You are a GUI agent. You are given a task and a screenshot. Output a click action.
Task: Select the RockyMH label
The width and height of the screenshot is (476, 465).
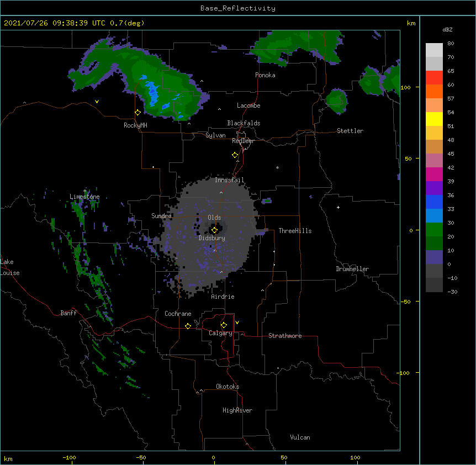(x=135, y=125)
